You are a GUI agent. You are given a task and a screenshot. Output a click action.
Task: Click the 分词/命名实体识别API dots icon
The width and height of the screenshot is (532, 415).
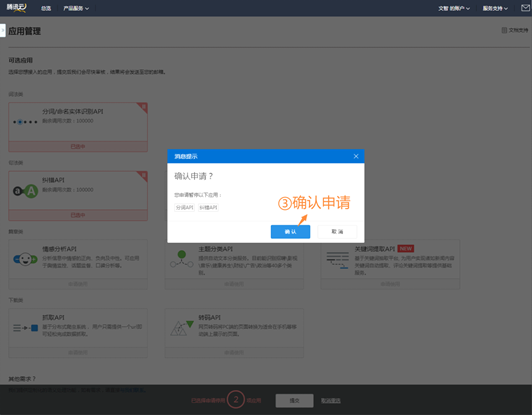[x=25, y=122]
